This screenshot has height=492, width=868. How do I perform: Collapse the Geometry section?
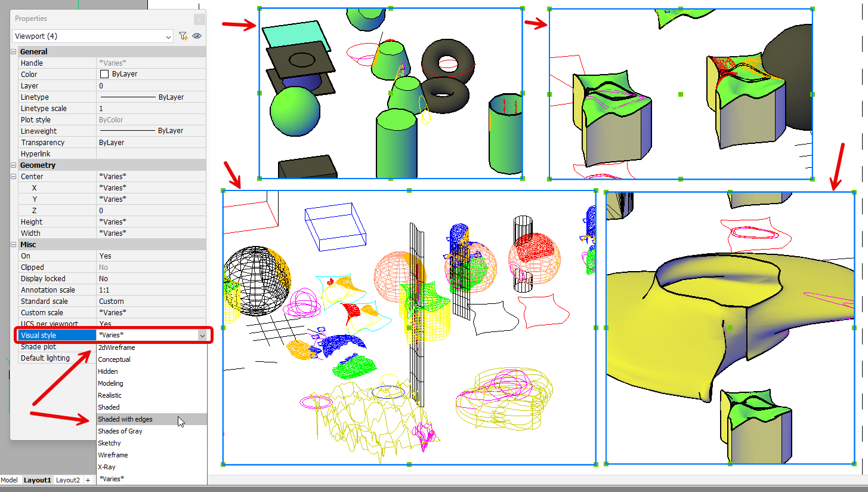[x=14, y=165]
